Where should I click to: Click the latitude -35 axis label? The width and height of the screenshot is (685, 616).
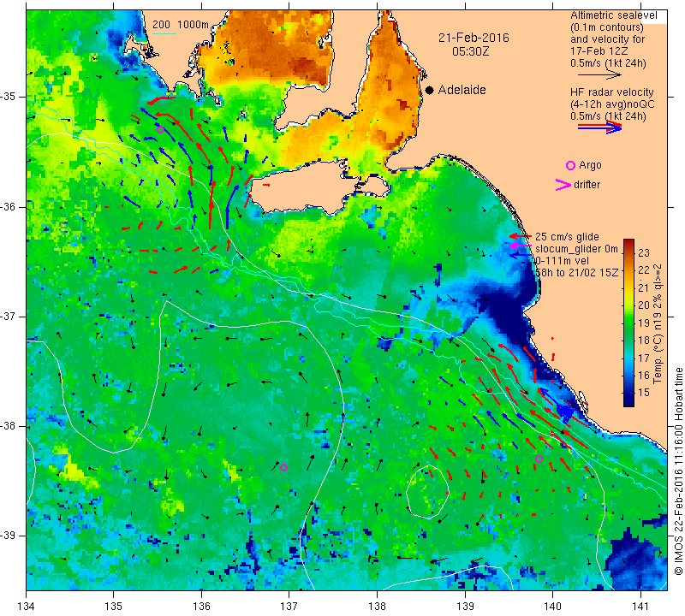point(9,97)
